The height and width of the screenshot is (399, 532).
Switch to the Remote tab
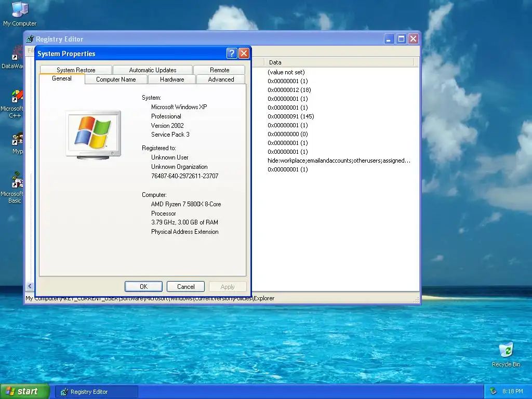coord(220,70)
